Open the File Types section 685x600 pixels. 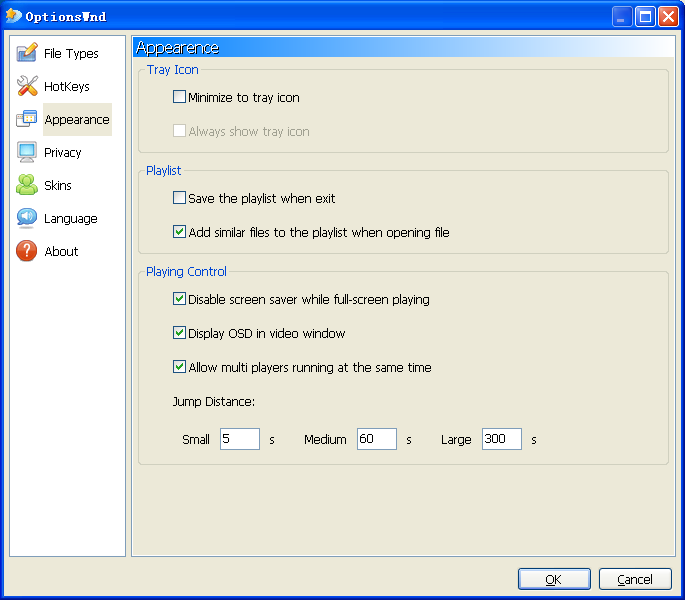(x=71, y=53)
